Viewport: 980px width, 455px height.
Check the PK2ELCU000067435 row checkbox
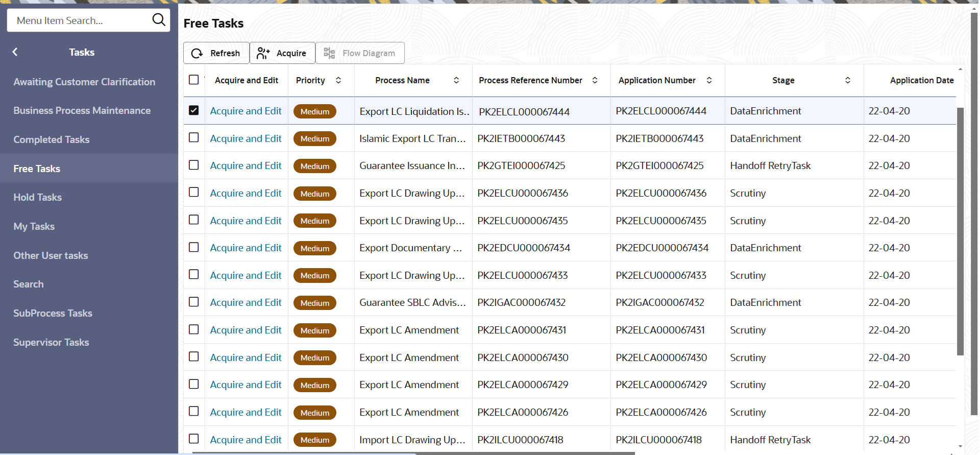194,220
